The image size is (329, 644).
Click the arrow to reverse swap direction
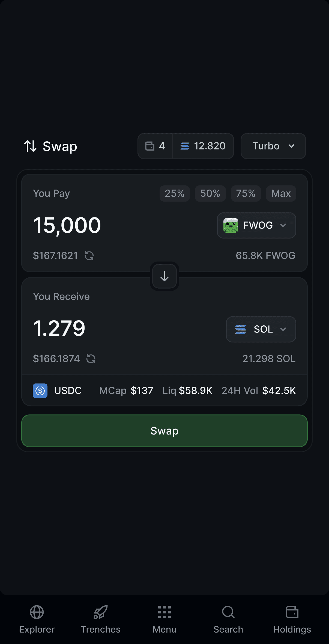164,276
